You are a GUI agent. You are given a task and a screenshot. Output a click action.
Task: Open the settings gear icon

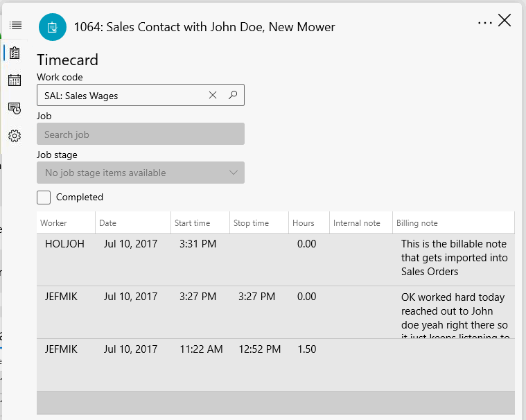pyautogui.click(x=15, y=136)
